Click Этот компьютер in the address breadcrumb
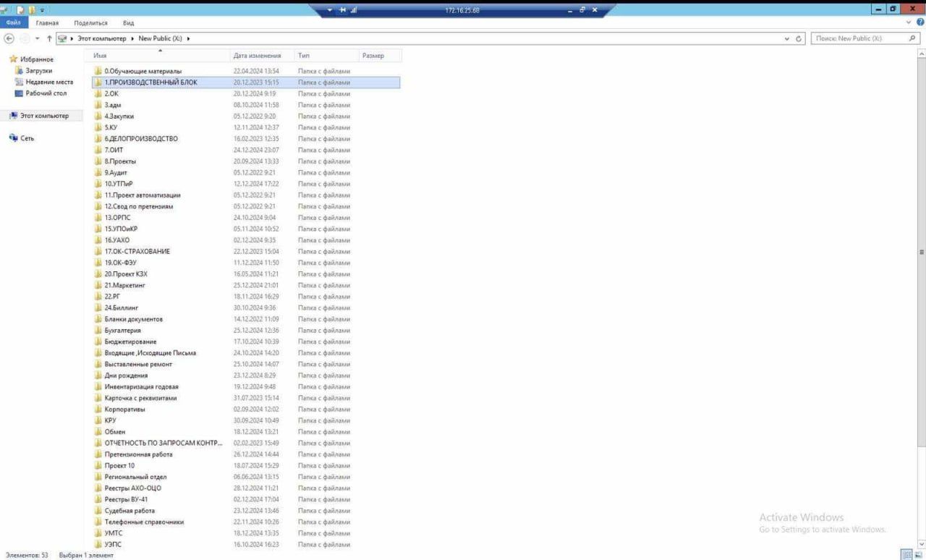926x560 pixels. [x=101, y=38]
